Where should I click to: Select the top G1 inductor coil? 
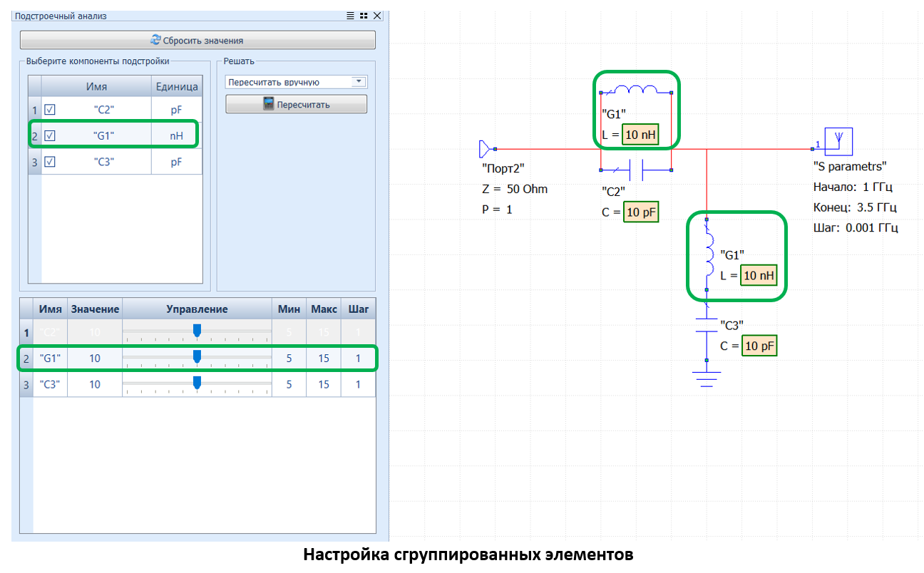[x=636, y=91]
